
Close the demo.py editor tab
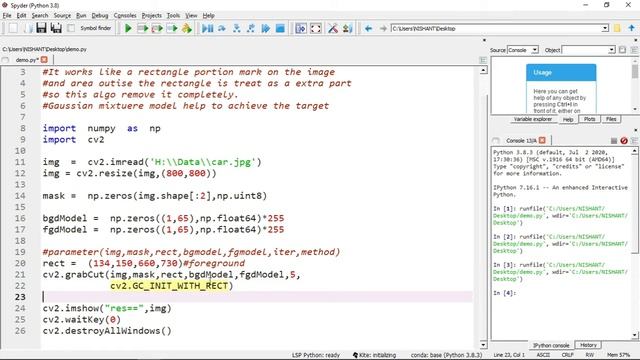click(44, 60)
